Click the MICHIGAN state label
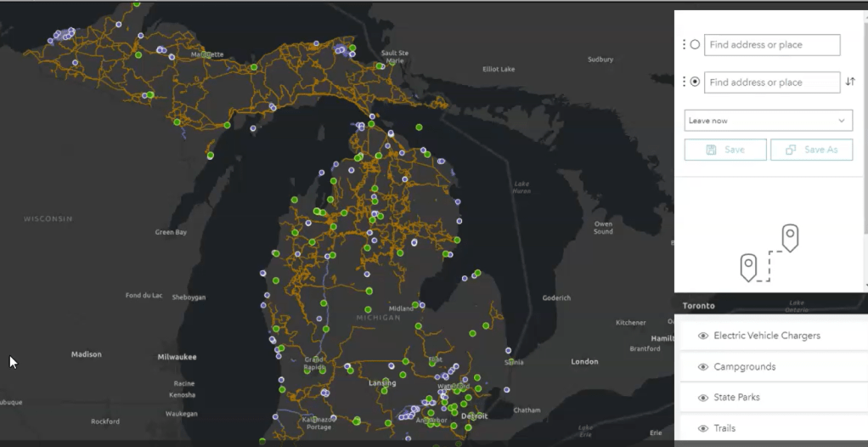The image size is (868, 447). 378,318
